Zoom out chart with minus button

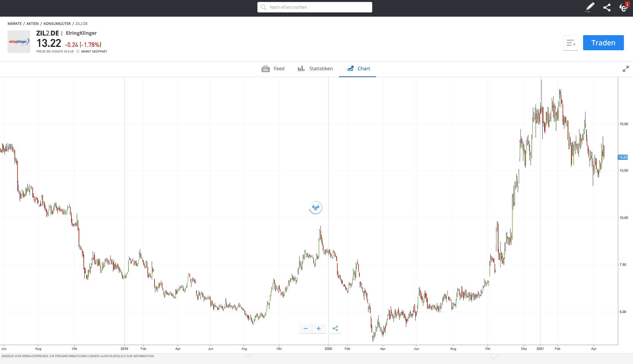point(306,328)
